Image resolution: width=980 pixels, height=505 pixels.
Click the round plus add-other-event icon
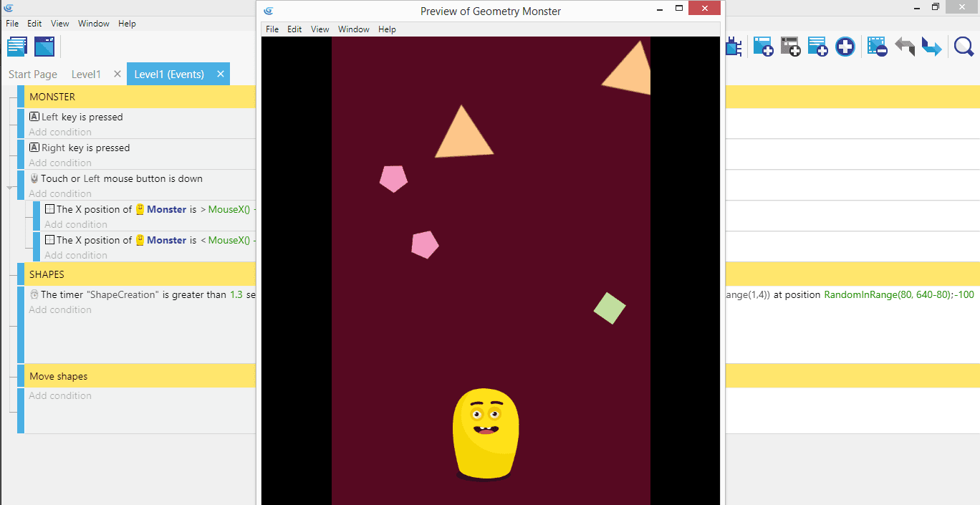(x=845, y=47)
